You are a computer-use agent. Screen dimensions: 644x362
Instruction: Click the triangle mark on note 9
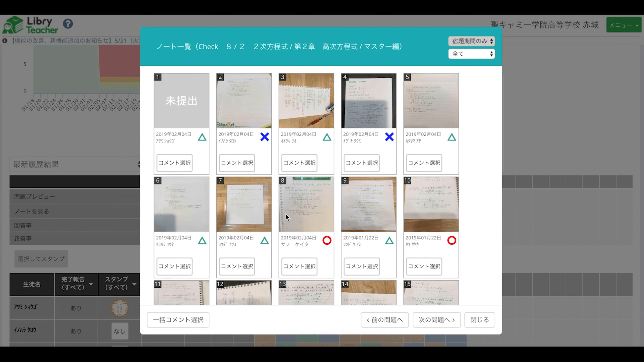point(389,241)
